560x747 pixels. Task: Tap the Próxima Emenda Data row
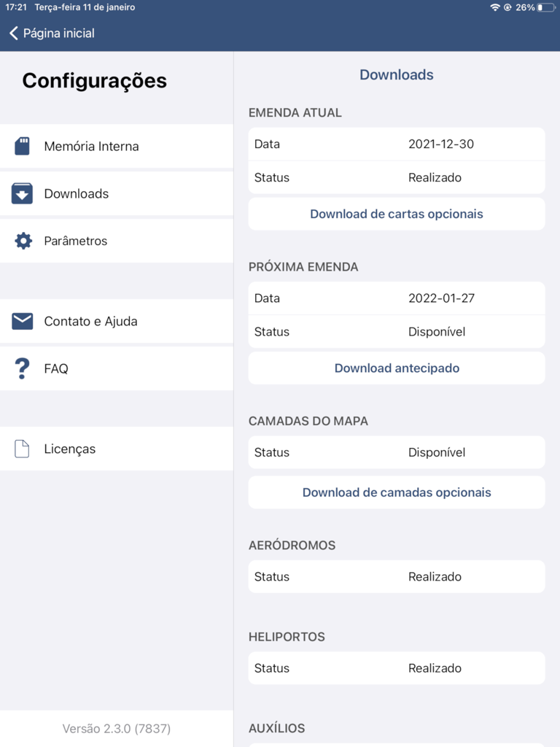click(397, 298)
